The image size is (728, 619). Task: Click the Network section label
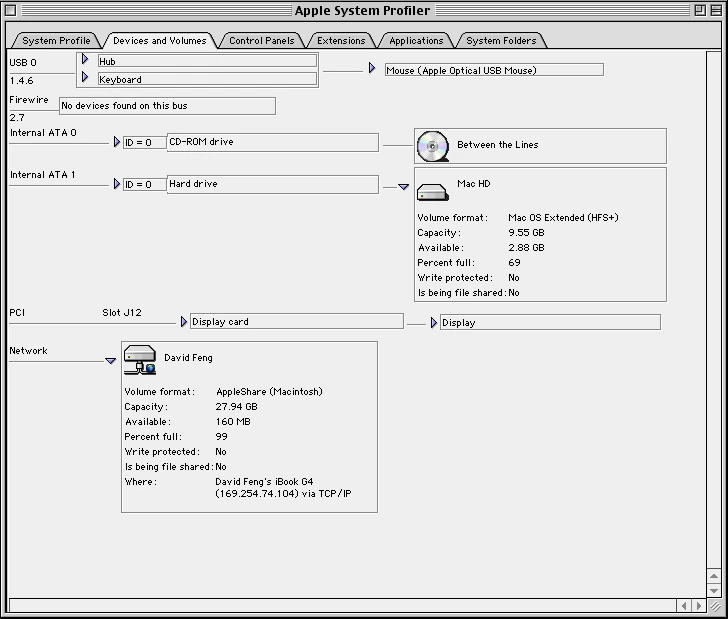tap(28, 351)
